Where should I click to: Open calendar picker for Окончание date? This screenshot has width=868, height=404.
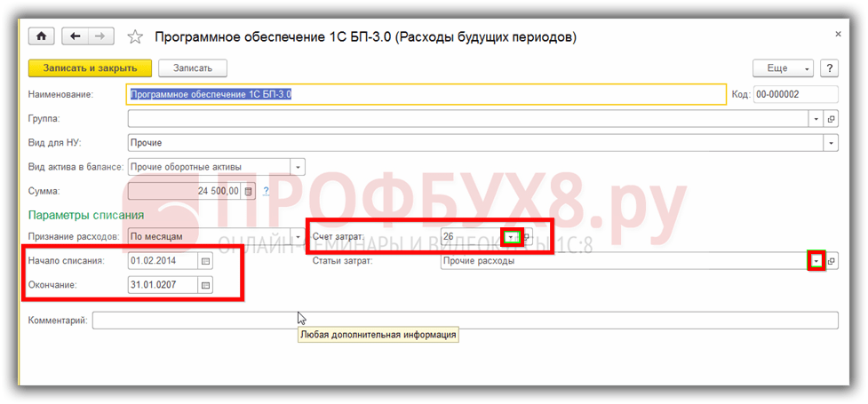[x=205, y=285]
